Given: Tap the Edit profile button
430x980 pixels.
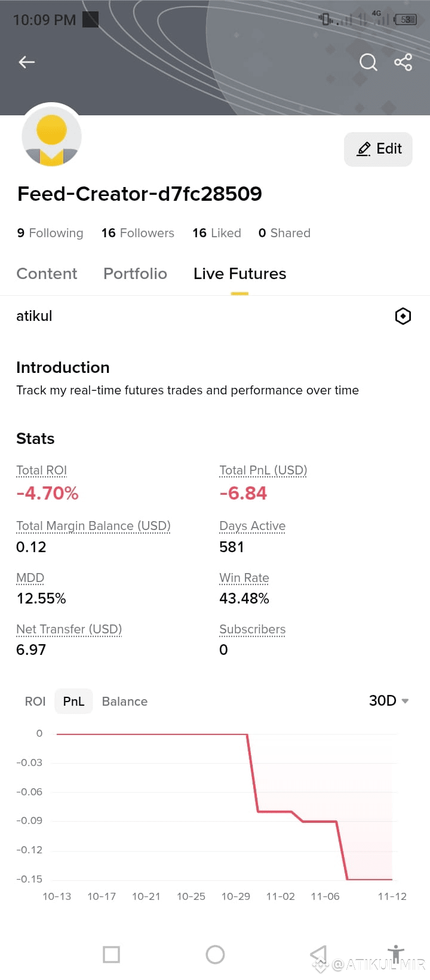Looking at the screenshot, I should pyautogui.click(x=378, y=149).
